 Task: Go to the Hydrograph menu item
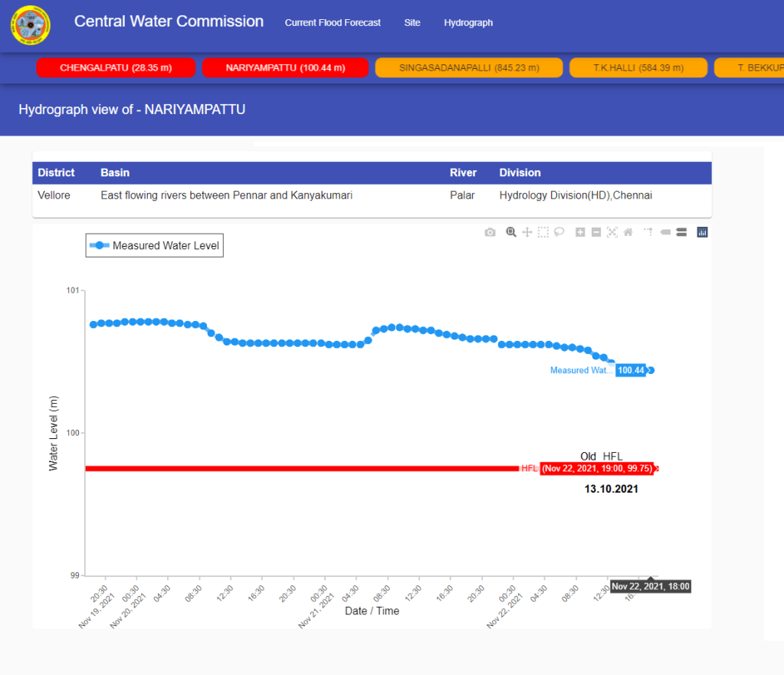pos(468,23)
